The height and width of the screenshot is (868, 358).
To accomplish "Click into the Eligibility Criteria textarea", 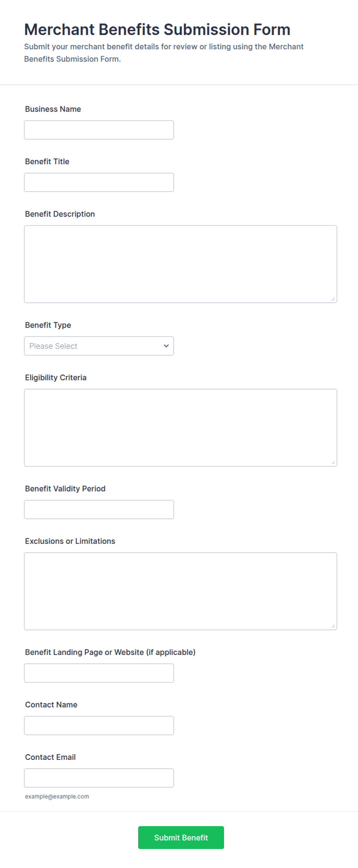I will pyautogui.click(x=181, y=428).
